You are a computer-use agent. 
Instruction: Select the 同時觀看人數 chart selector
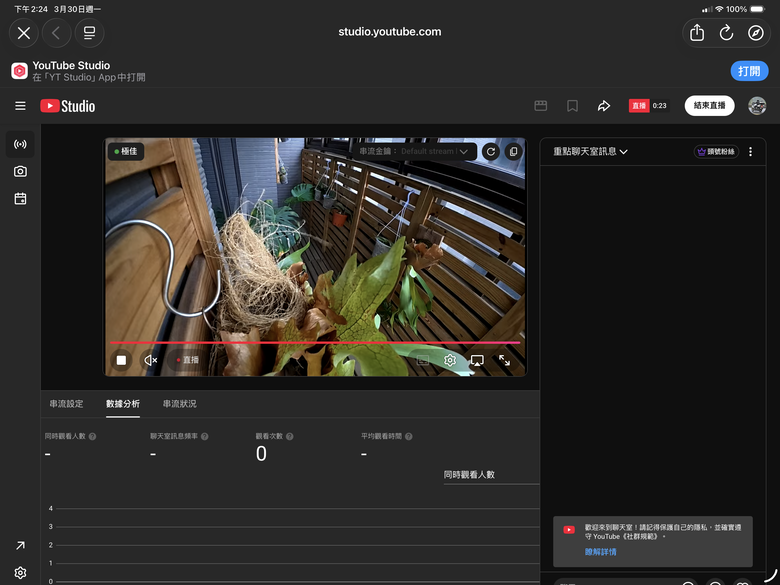491,475
